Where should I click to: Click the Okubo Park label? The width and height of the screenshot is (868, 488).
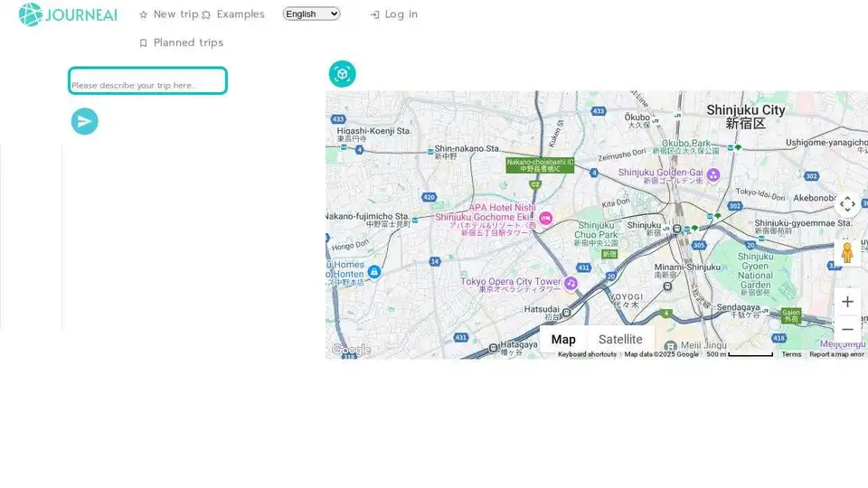(x=686, y=146)
